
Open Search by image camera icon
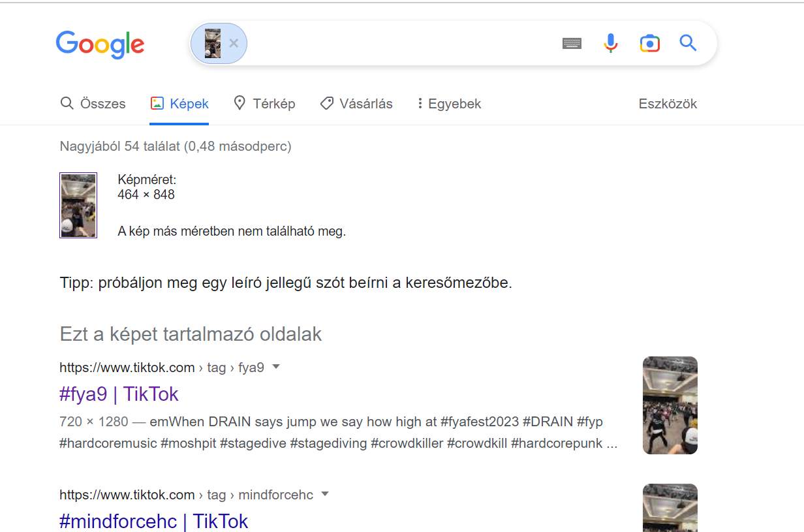[649, 44]
